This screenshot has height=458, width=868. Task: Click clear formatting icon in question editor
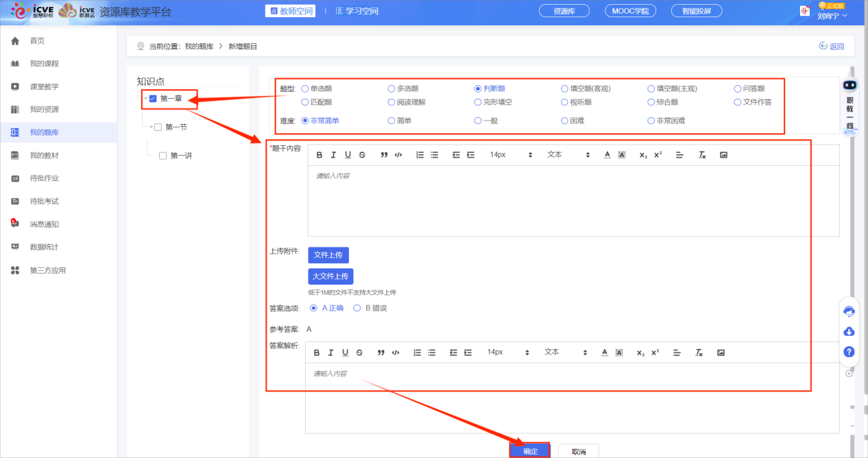[x=702, y=155]
